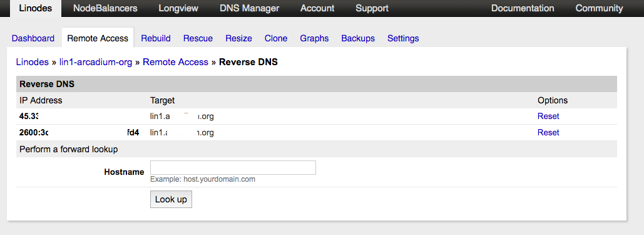Image resolution: width=644 pixels, height=235 pixels.
Task: Switch to the Dashboard tab
Action: [x=33, y=38]
